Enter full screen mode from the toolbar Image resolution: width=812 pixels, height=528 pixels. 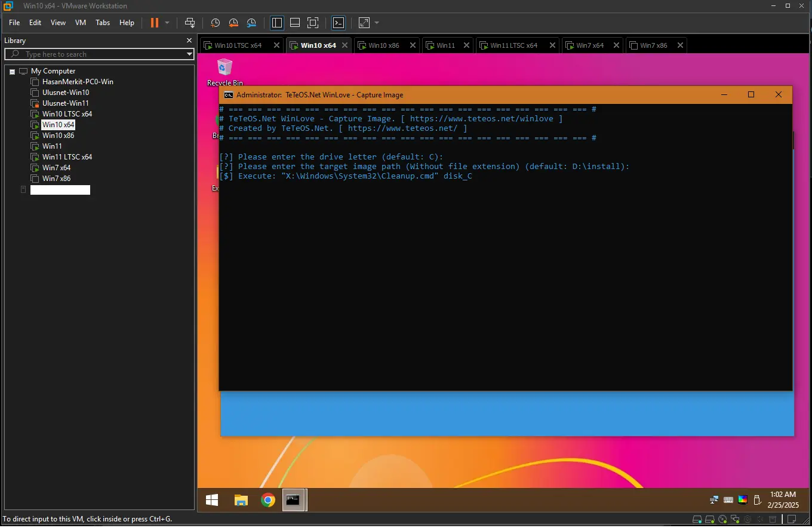point(313,23)
